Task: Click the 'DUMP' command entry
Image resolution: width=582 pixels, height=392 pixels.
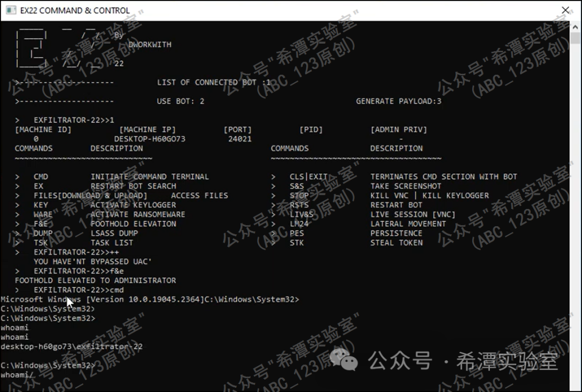Action: 43,233
